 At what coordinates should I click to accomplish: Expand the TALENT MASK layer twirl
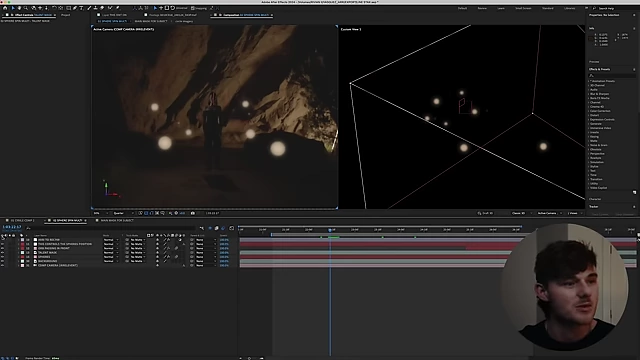click(x=18, y=253)
